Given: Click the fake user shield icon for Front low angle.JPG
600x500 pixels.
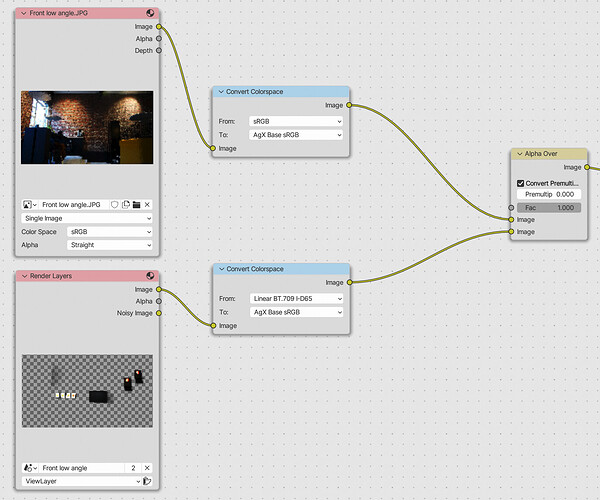Looking at the screenshot, I should pos(114,205).
